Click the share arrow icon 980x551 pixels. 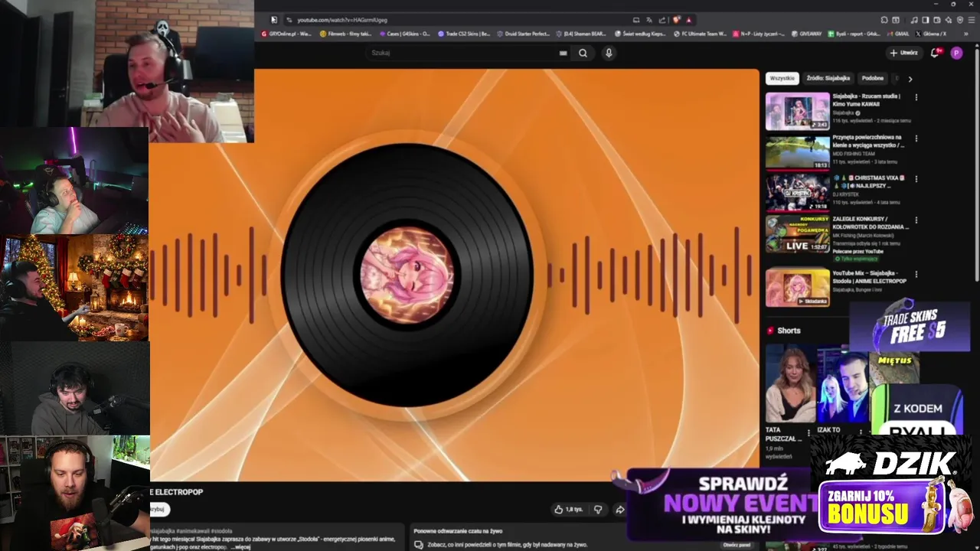pyautogui.click(x=620, y=509)
